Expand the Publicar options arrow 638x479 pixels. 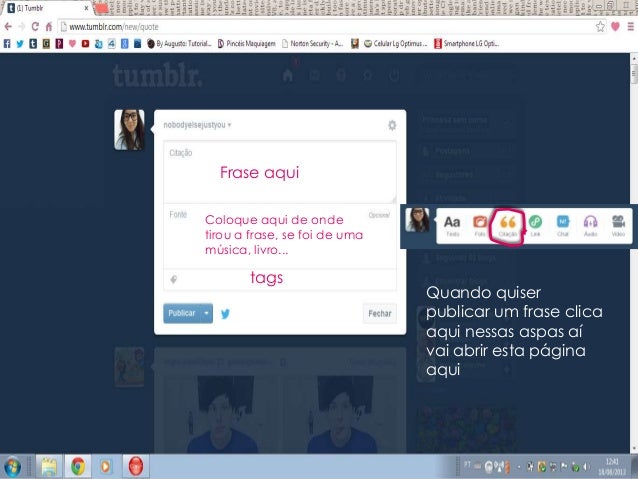pyautogui.click(x=207, y=313)
